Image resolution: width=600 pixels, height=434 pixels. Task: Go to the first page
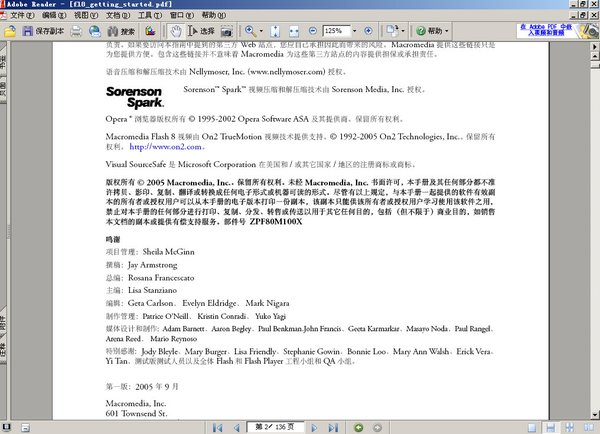point(219,427)
